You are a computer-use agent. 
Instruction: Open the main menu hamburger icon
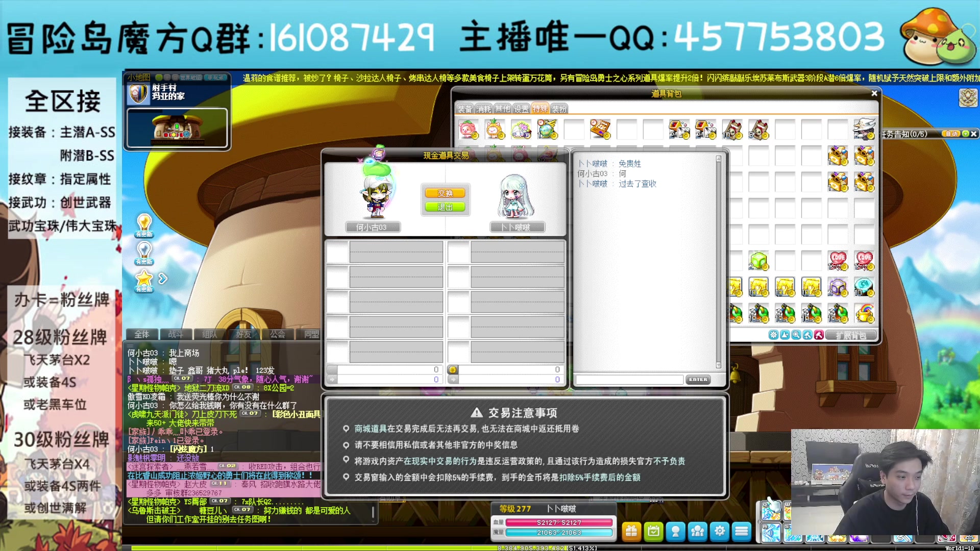tap(742, 532)
